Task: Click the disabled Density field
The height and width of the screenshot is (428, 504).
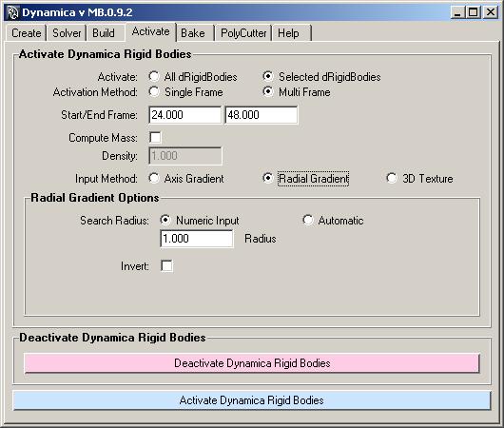Action: 185,156
